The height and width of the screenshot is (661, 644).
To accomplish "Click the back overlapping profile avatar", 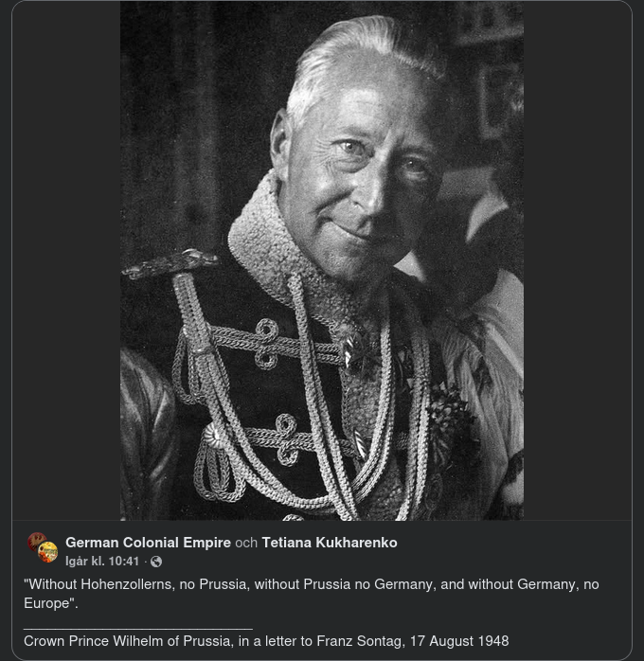I will tap(35, 543).
